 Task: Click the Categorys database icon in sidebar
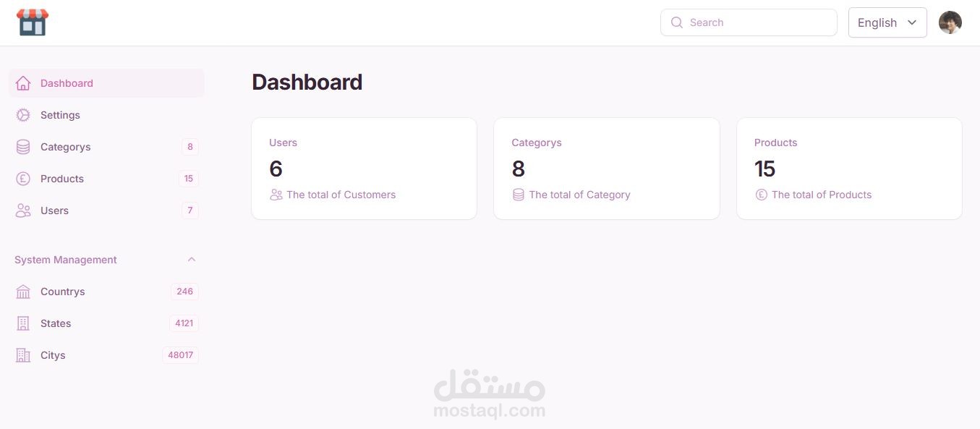[x=23, y=147]
